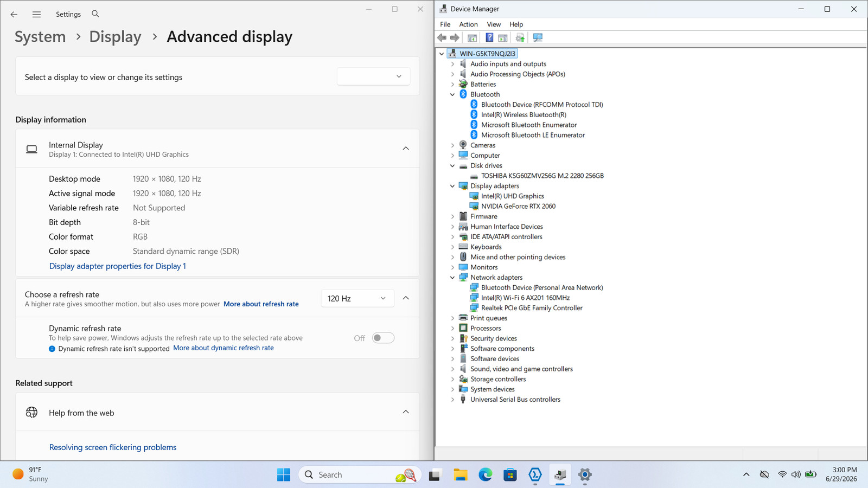Click Scan for hardware changes icon

point(538,37)
